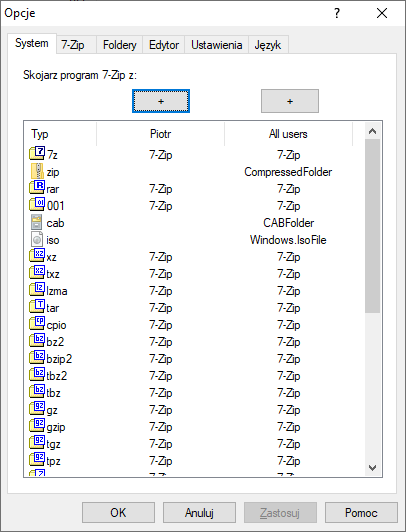Viewport: 406px width, 532px height.
Task: Click the cab cabinet file icon
Action: [x=37, y=222]
